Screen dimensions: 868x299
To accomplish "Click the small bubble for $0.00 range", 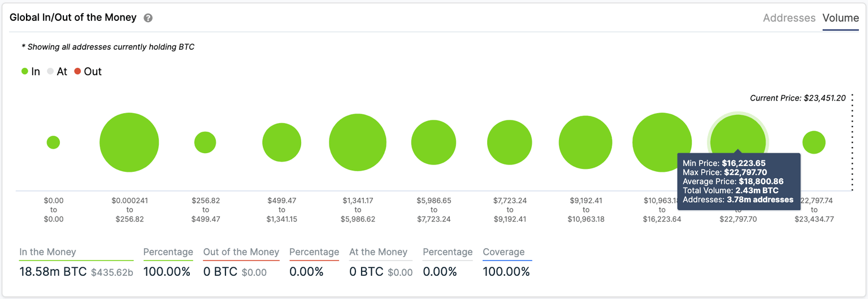I will pyautogui.click(x=53, y=142).
